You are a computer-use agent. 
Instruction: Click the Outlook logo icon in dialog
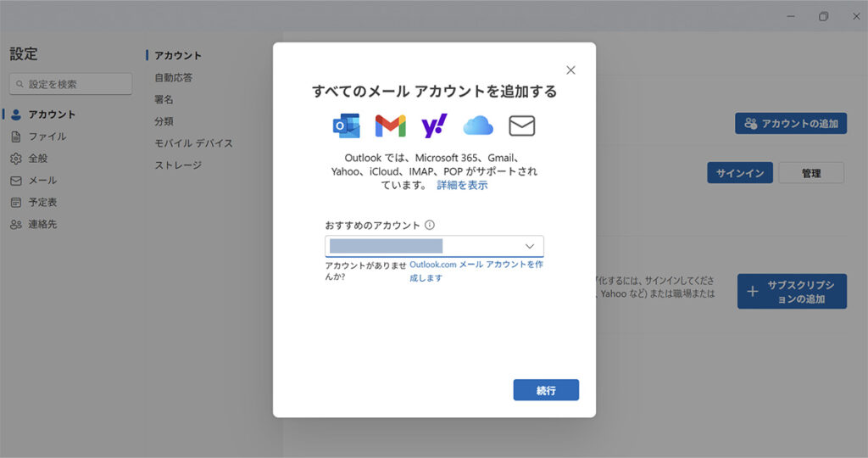[347, 126]
